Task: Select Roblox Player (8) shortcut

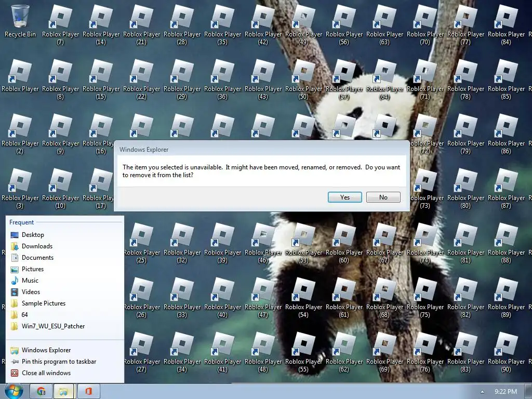Action: pos(60,79)
